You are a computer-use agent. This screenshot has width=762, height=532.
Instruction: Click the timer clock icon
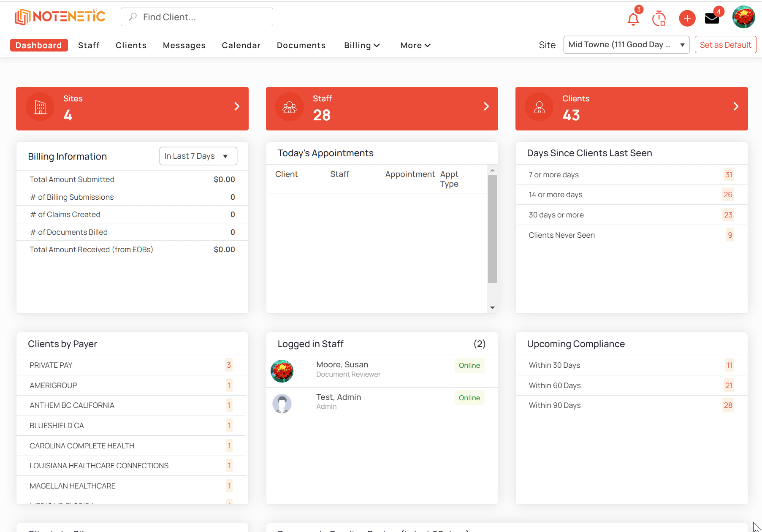click(x=659, y=19)
